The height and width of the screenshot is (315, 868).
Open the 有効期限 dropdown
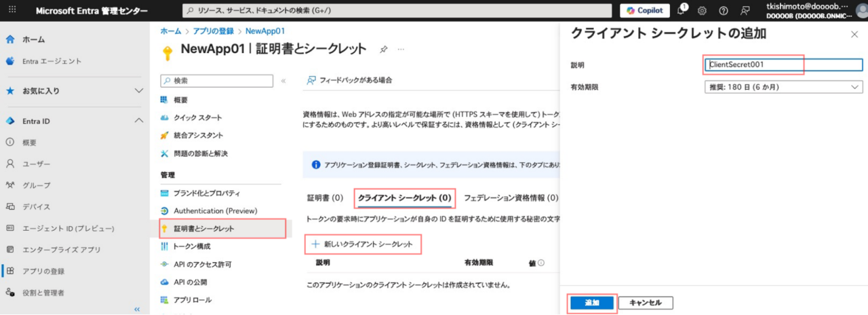(x=783, y=87)
